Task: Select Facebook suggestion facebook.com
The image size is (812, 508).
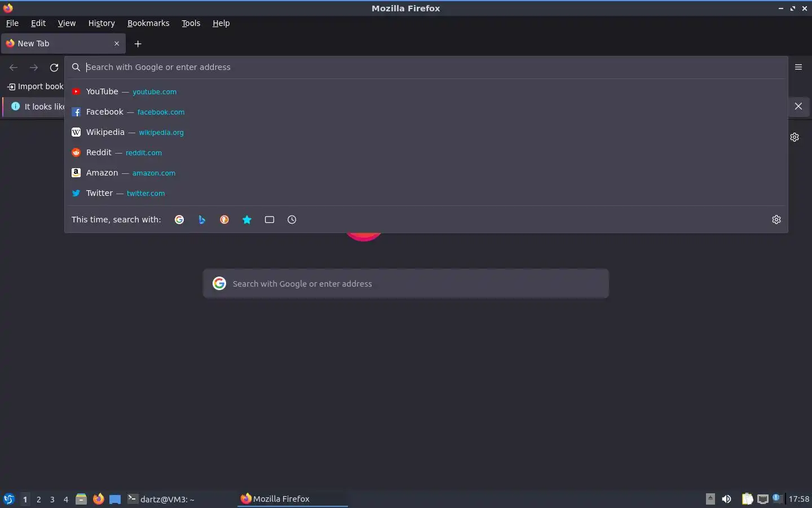Action: pos(426,112)
